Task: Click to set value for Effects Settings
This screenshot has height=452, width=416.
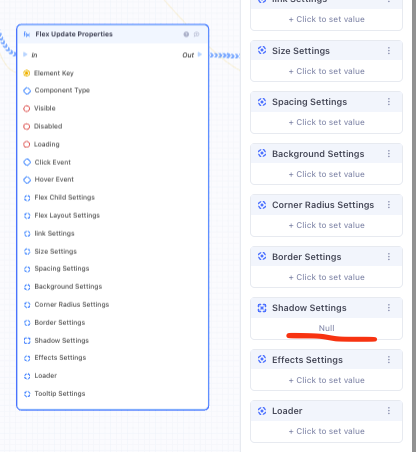Action: (327, 380)
